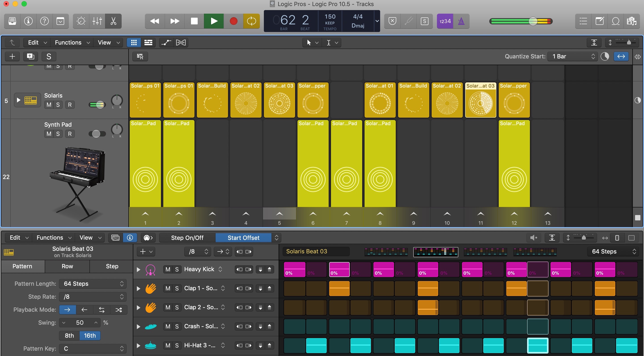This screenshot has width=644, height=356.
Task: Open the Quantize Start dropdown
Action: coord(572,56)
